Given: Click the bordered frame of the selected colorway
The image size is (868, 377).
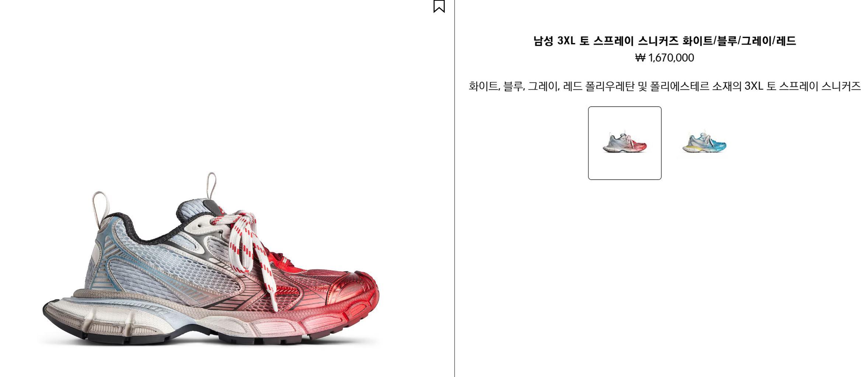Looking at the screenshot, I should click(625, 107).
